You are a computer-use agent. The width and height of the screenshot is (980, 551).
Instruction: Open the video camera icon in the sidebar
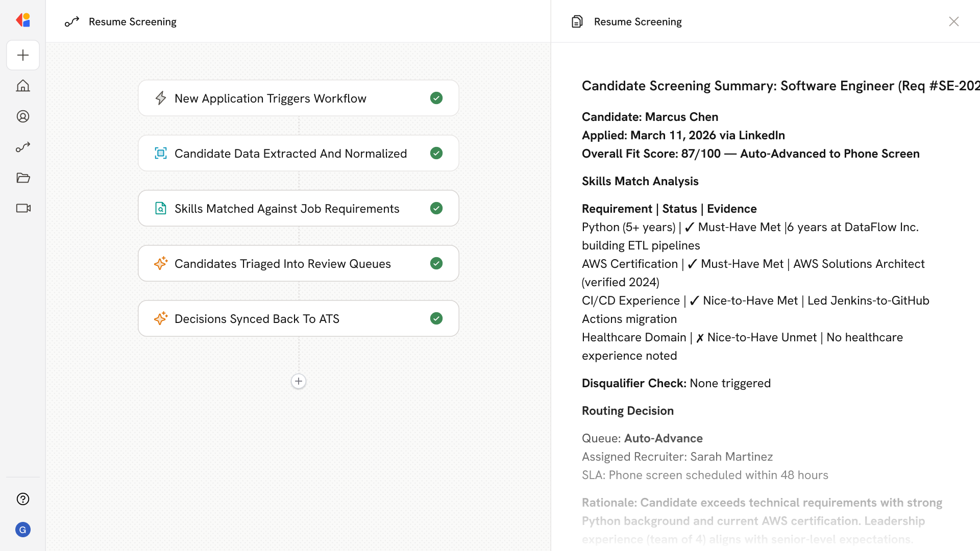pyautogui.click(x=23, y=208)
